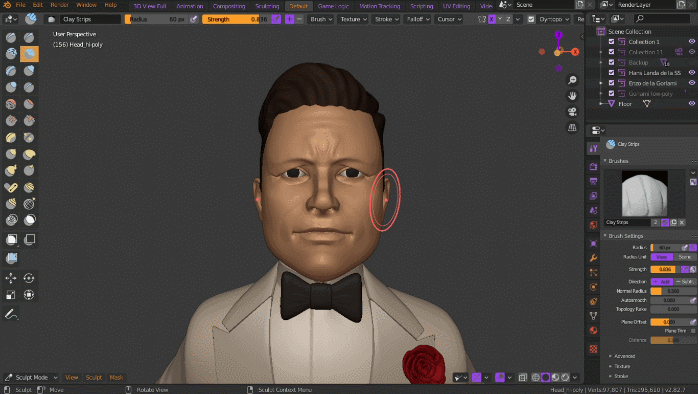Select the Pinch brush tool
The width and height of the screenshot is (698, 394).
[x=29, y=137]
